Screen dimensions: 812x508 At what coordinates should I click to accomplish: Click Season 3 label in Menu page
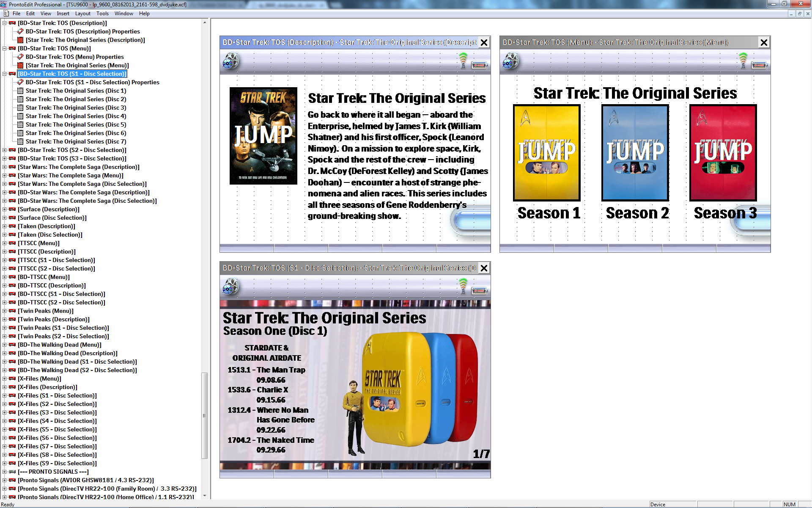coord(725,213)
